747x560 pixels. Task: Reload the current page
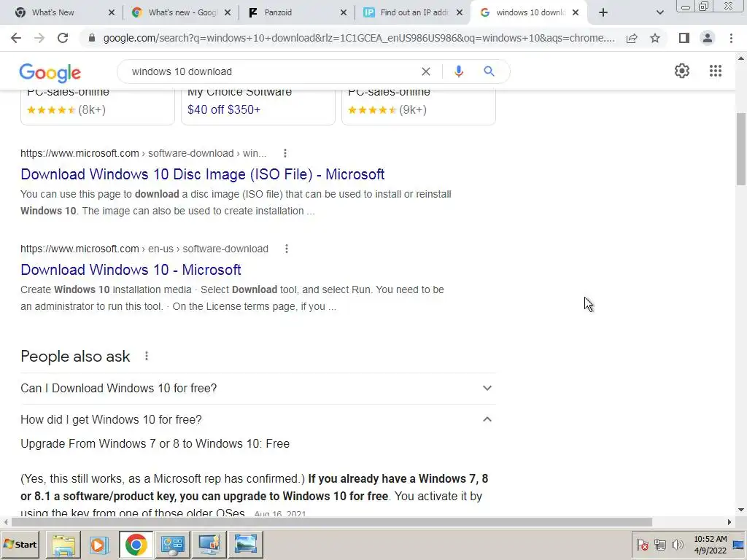click(x=63, y=38)
